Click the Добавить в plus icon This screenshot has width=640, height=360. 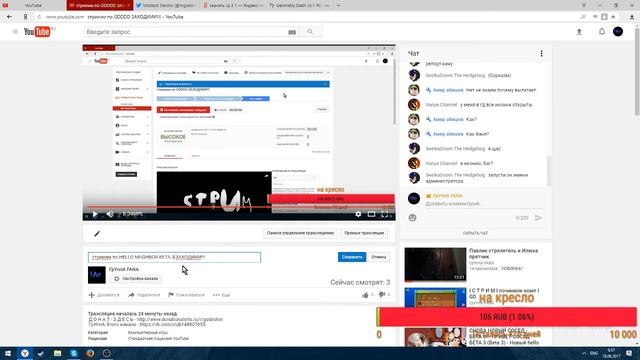click(91, 295)
